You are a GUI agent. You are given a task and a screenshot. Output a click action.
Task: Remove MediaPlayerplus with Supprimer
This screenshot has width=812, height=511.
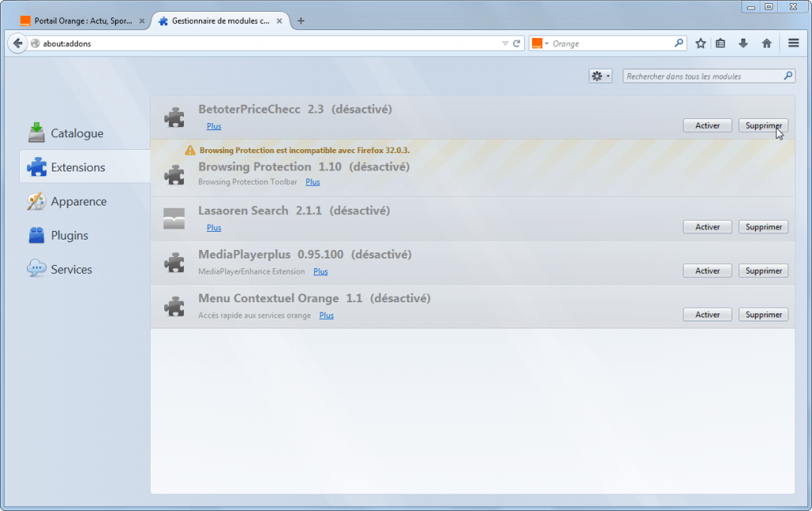click(764, 271)
